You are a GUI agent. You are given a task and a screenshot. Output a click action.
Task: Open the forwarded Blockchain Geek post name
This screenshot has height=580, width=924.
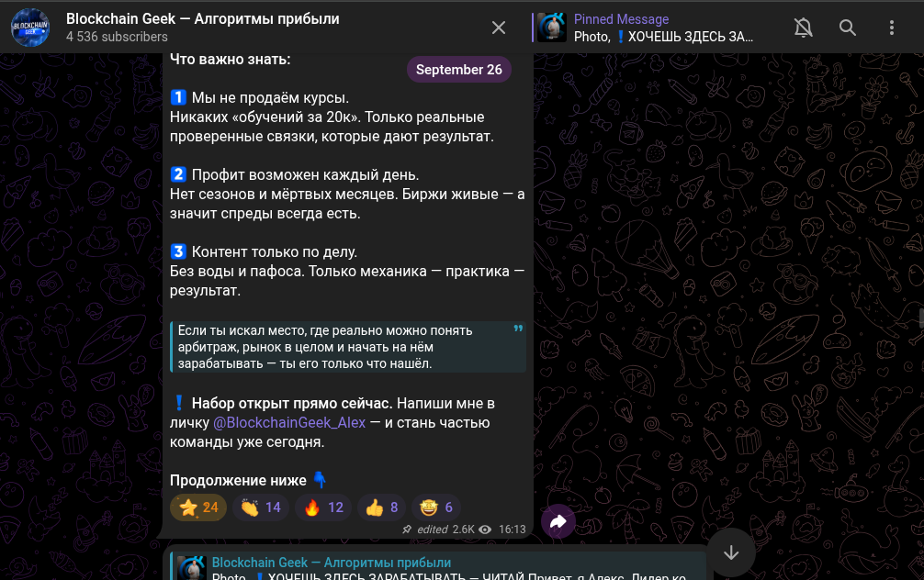tap(332, 563)
